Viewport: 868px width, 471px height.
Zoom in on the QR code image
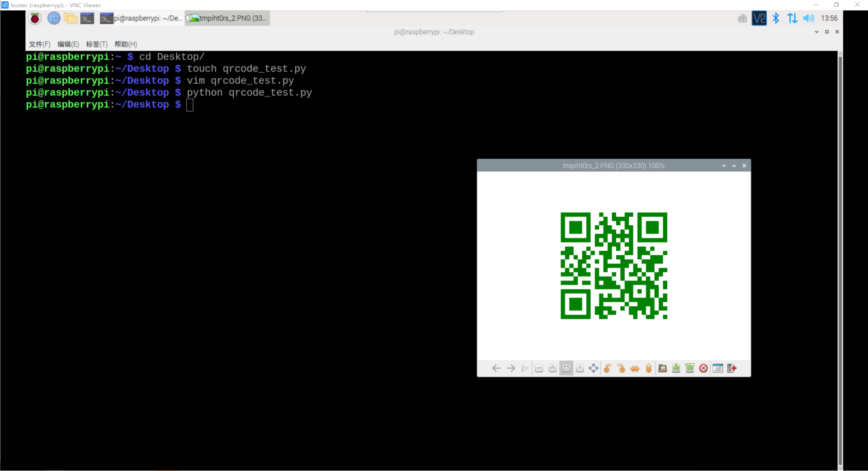[x=552, y=368]
